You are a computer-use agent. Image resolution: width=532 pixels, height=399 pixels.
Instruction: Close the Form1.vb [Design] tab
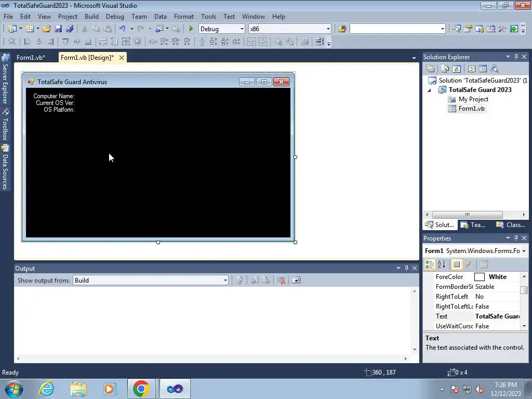122,58
